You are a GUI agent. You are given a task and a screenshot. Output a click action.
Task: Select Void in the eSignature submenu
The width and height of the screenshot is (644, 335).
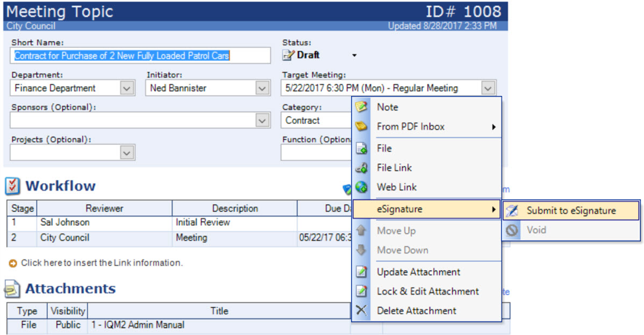coord(571,230)
